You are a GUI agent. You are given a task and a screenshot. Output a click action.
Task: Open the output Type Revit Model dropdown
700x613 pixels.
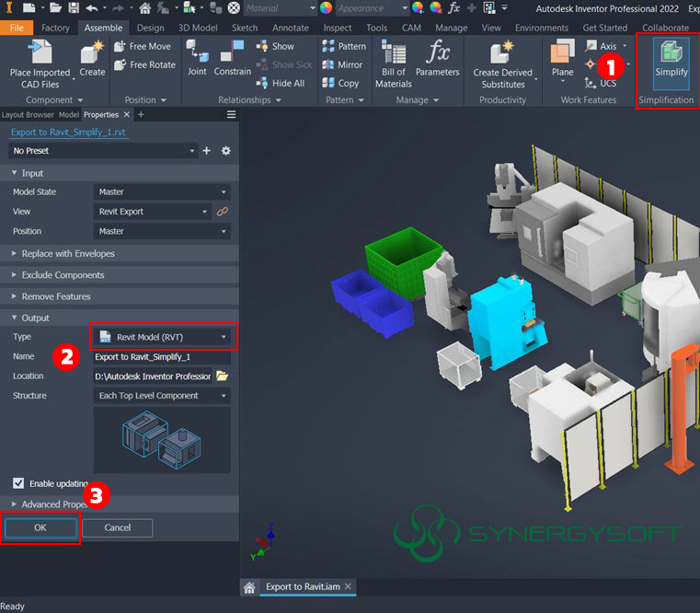click(163, 337)
